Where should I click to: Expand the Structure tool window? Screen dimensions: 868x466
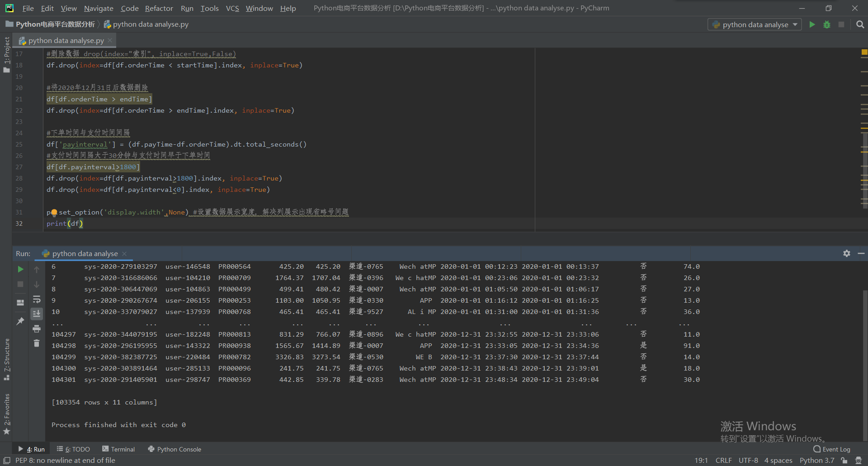[6, 359]
